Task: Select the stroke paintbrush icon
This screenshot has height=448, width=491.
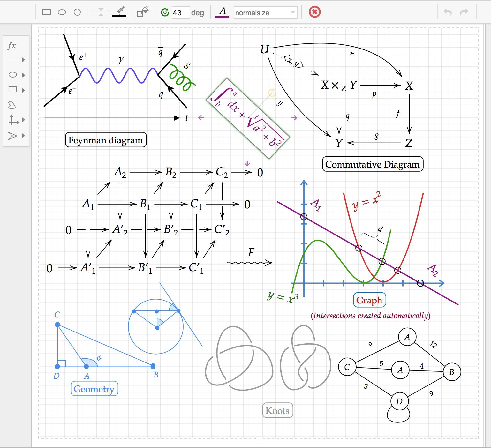Action: [119, 11]
